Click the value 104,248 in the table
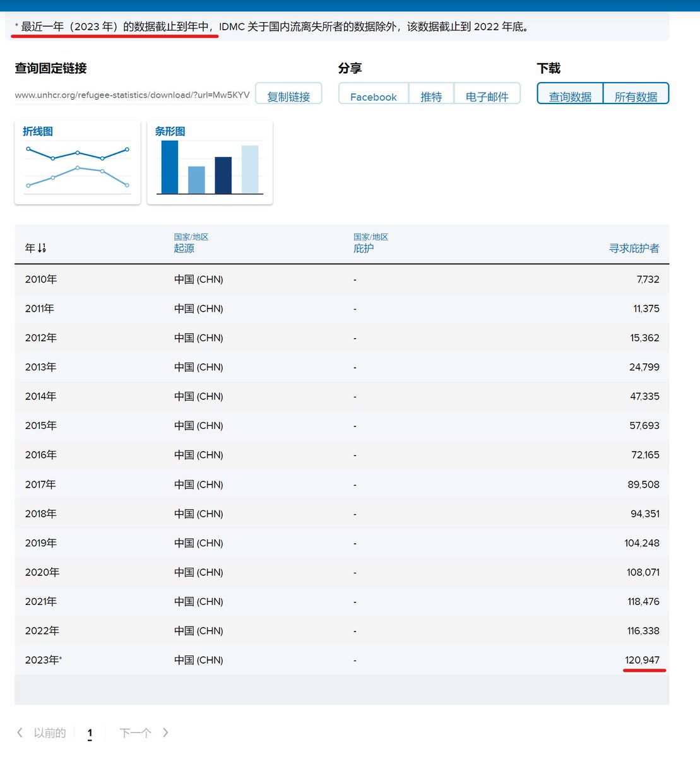This screenshot has width=700, height=757. (642, 543)
